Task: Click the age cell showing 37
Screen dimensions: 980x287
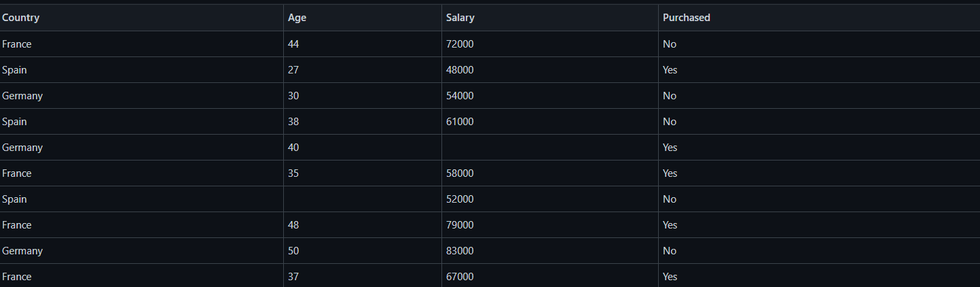Action: point(363,275)
